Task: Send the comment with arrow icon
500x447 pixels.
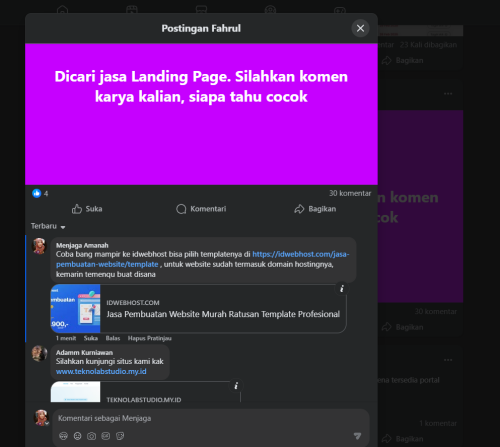Action: 357,436
